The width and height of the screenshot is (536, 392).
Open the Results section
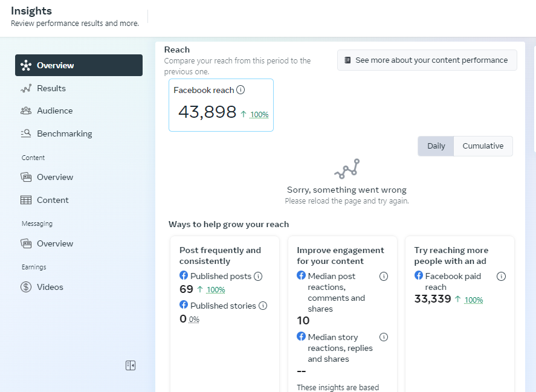tap(51, 88)
